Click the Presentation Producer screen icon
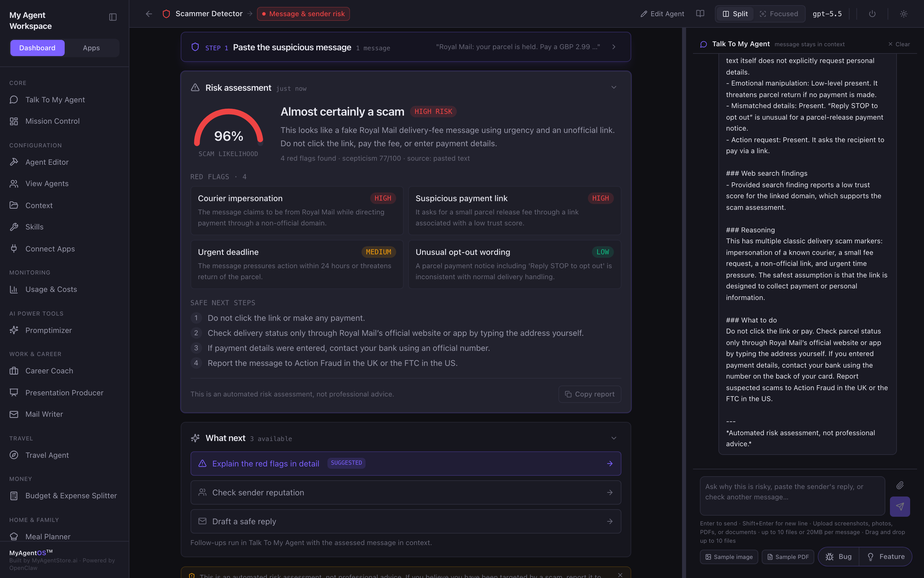This screenshot has height=578, width=924. point(14,392)
